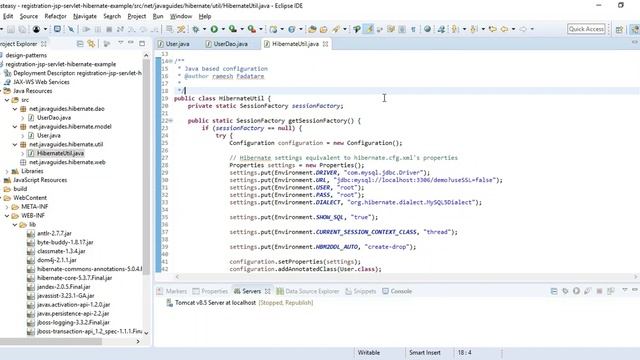Toggle the Mark Occurrences highlighter icon
Viewport: 640px width, 360px height.
point(369,29)
